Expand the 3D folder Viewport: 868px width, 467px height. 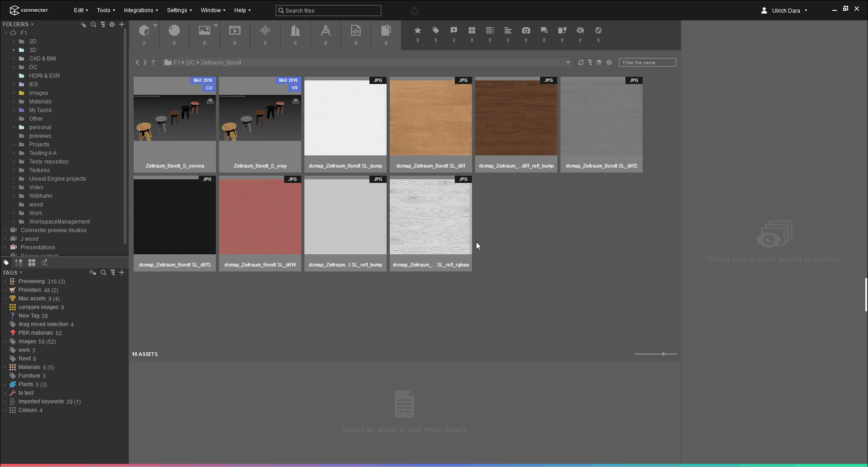[x=14, y=50]
